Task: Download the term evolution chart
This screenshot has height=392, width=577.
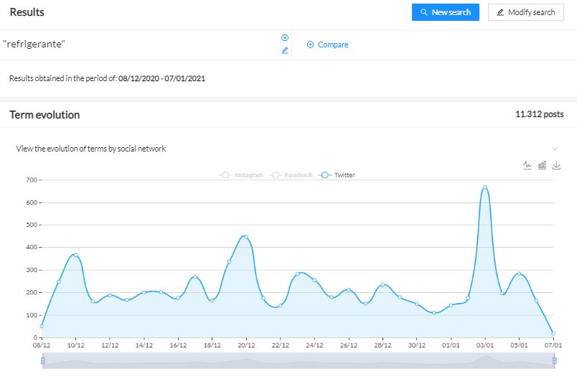Action: point(556,165)
